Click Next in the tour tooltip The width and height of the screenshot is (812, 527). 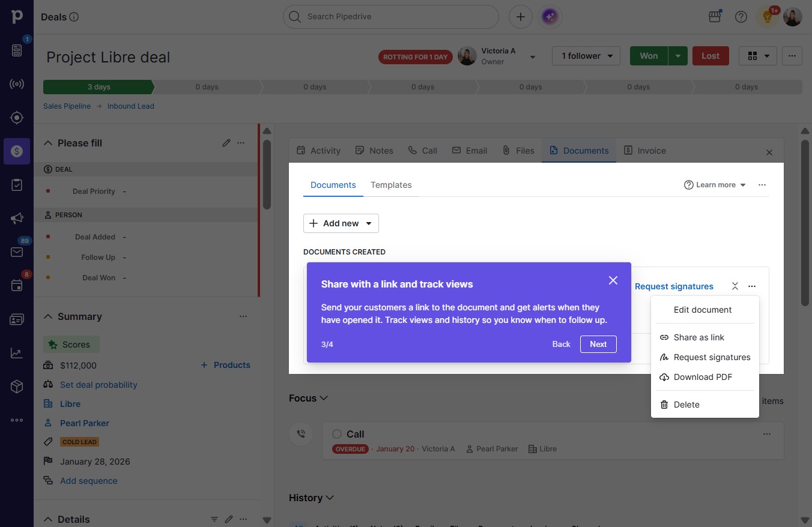point(598,344)
